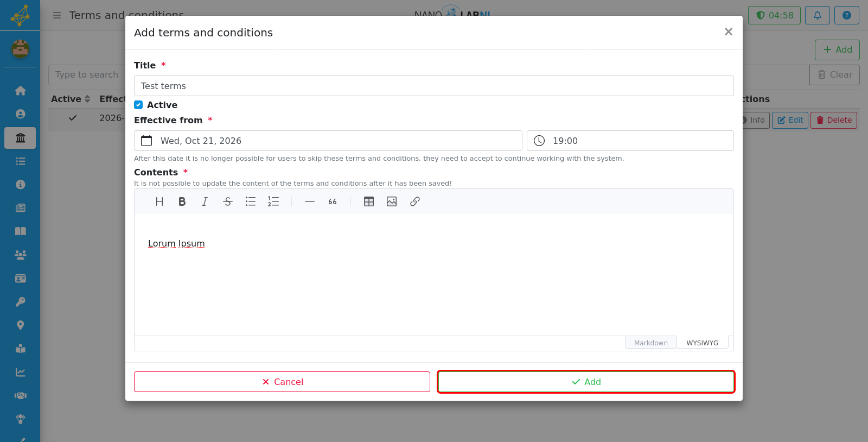Click the clock icon for time
This screenshot has height=442, width=868.
pyautogui.click(x=539, y=141)
